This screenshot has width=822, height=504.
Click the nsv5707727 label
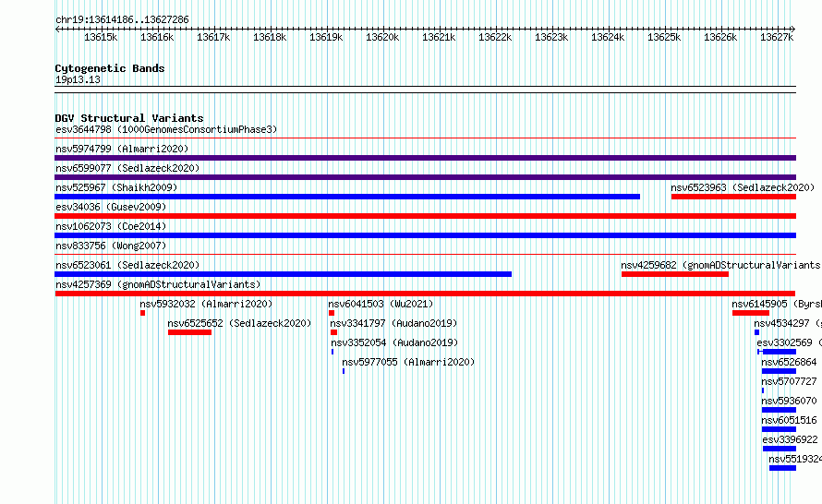point(789,381)
